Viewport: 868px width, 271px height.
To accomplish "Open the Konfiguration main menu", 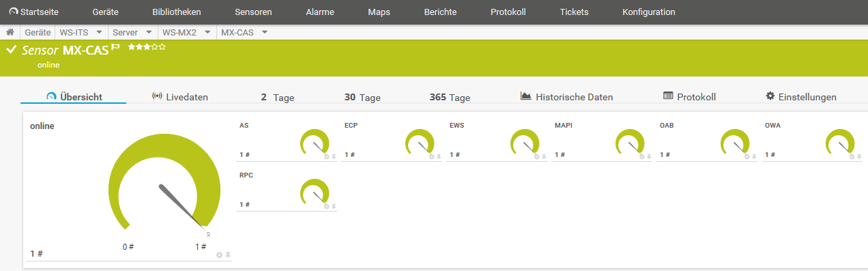I will click(649, 12).
